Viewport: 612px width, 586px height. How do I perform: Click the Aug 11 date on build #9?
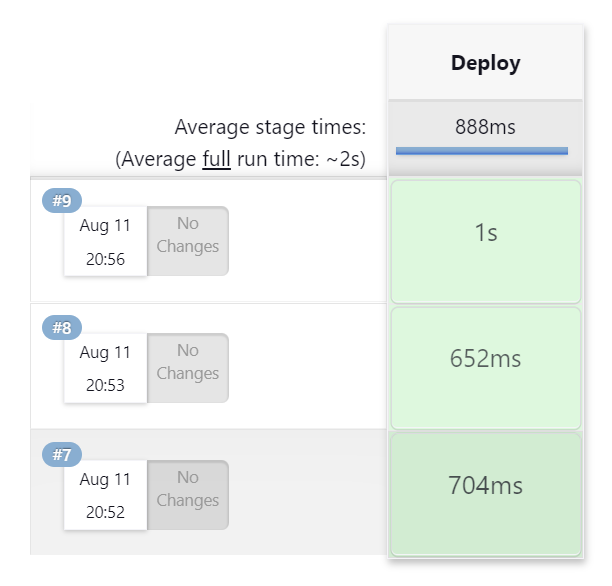105,226
